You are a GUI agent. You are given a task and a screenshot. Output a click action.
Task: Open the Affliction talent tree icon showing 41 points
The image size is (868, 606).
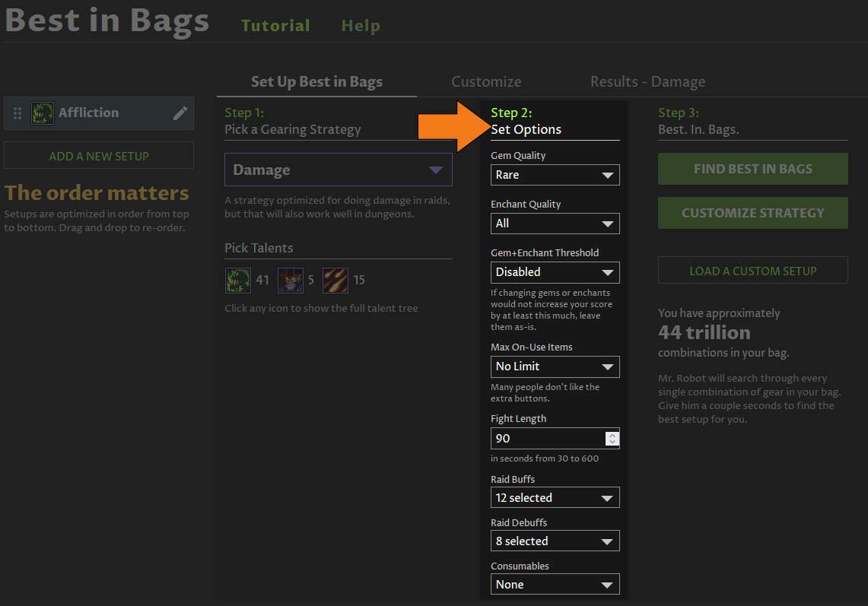(x=238, y=280)
